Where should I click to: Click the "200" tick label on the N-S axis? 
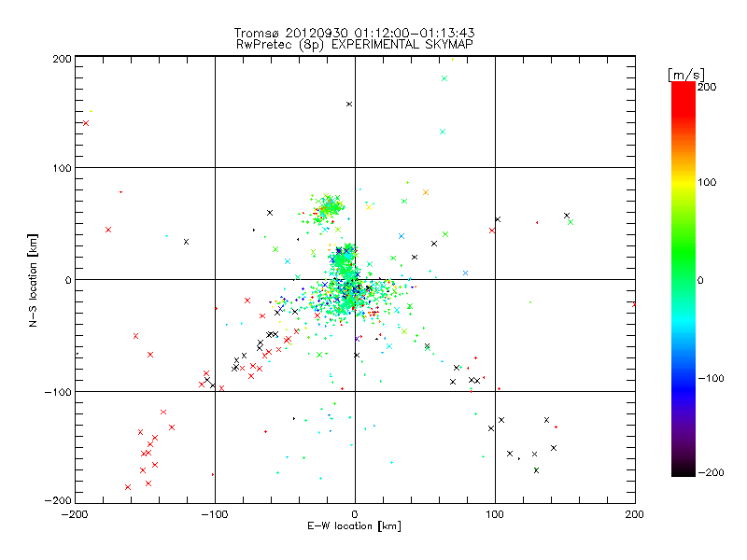point(62,59)
